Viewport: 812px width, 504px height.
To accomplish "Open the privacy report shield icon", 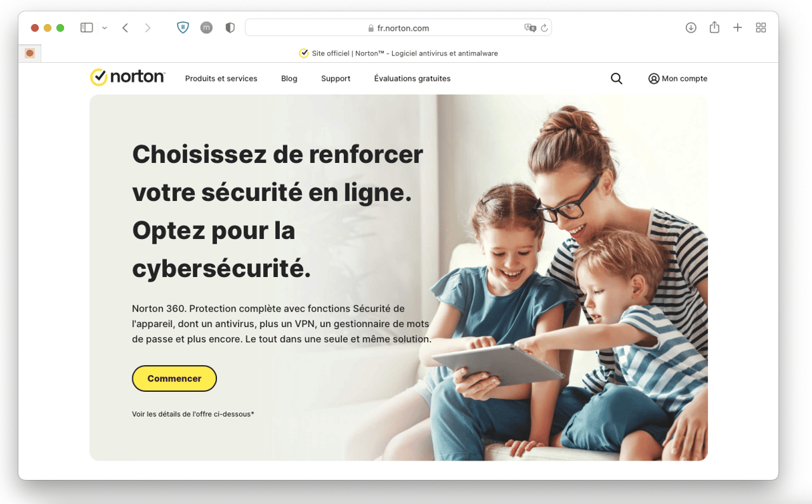I will pyautogui.click(x=230, y=28).
